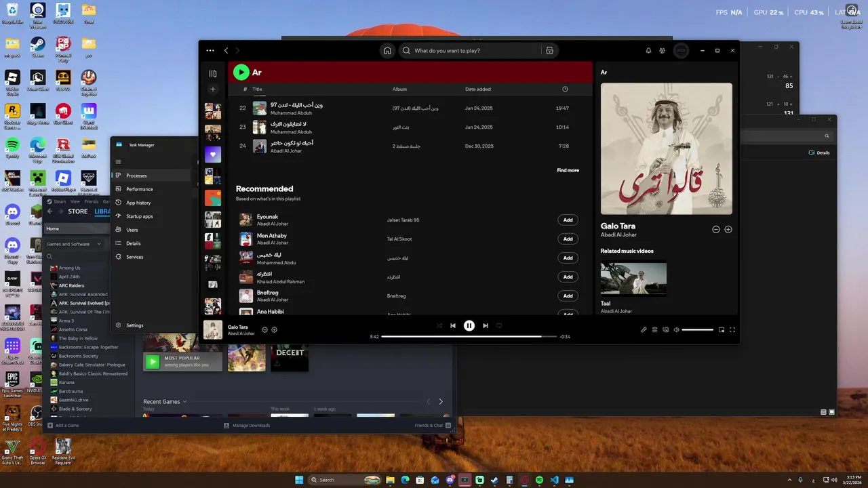Image resolution: width=868 pixels, height=488 pixels.
Task: Select Performance in Task Manager
Action: click(x=153, y=189)
